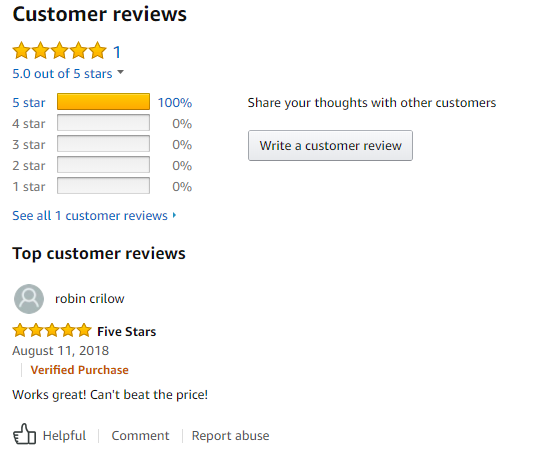
Task: Click the Comment link under the review
Action: tap(140, 436)
